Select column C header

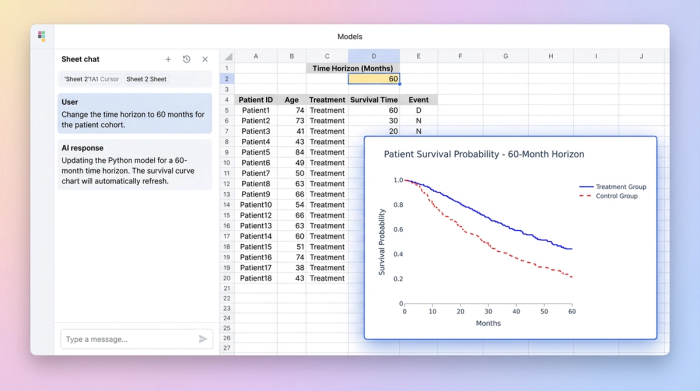tap(327, 56)
